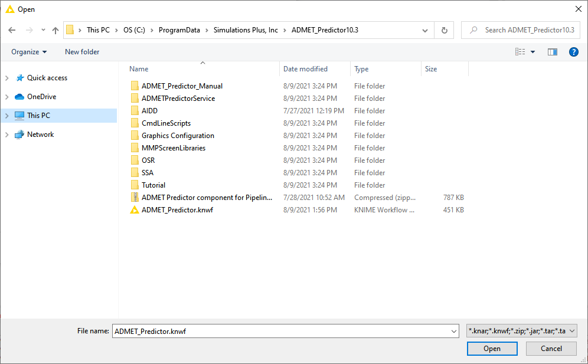
Task: Open the address bar previous locations dropdown
Action: pos(425,30)
